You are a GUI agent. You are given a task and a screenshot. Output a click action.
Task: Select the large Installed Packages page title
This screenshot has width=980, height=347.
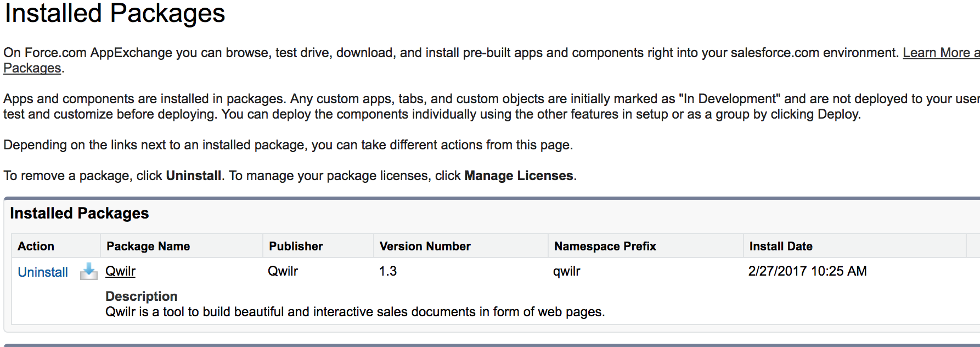115,13
